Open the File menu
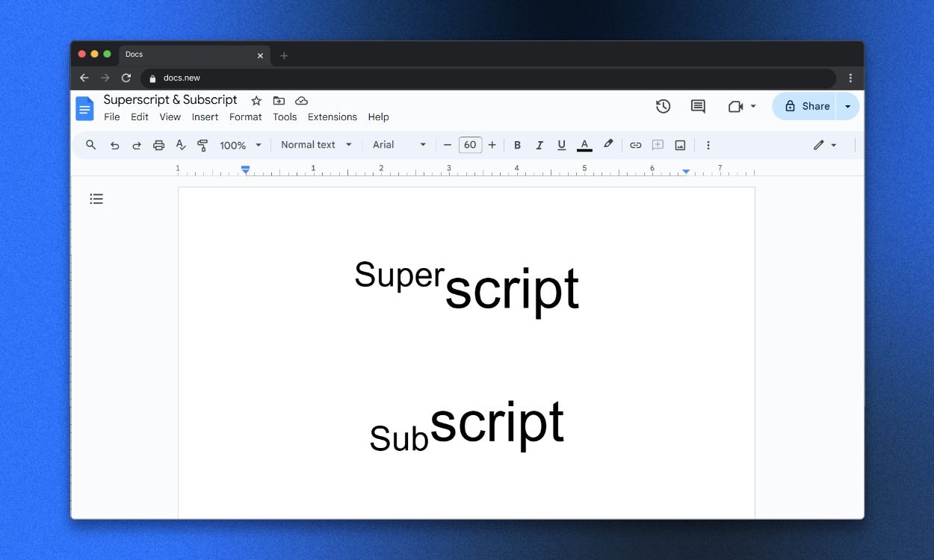934x560 pixels. point(112,117)
